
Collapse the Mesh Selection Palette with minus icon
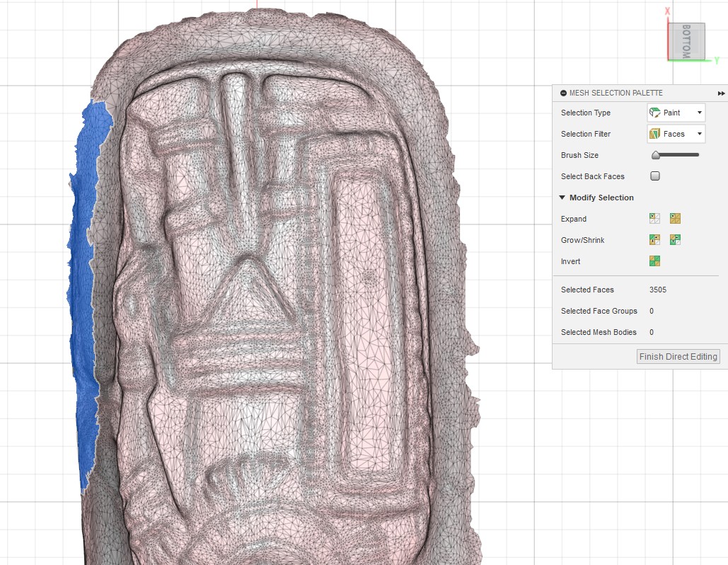click(563, 93)
